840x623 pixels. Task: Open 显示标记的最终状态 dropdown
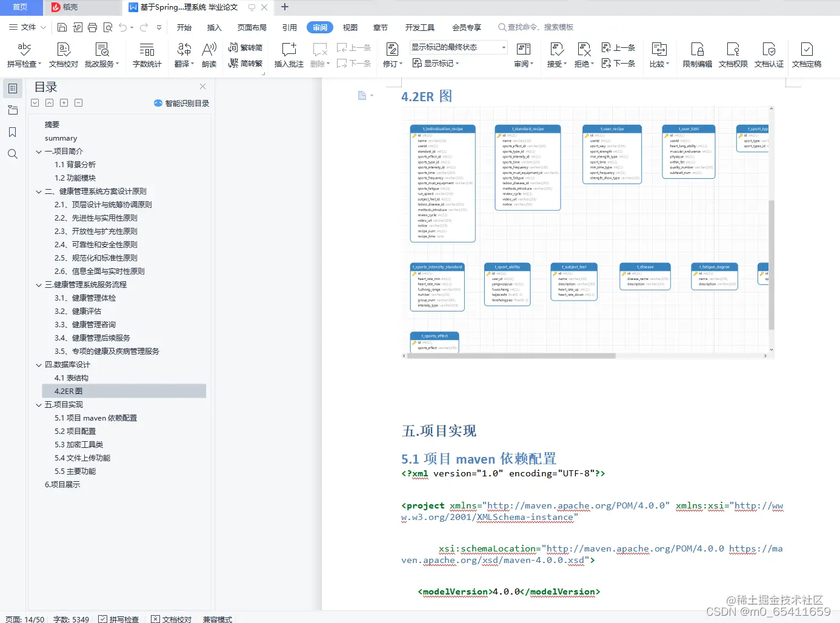(459, 47)
